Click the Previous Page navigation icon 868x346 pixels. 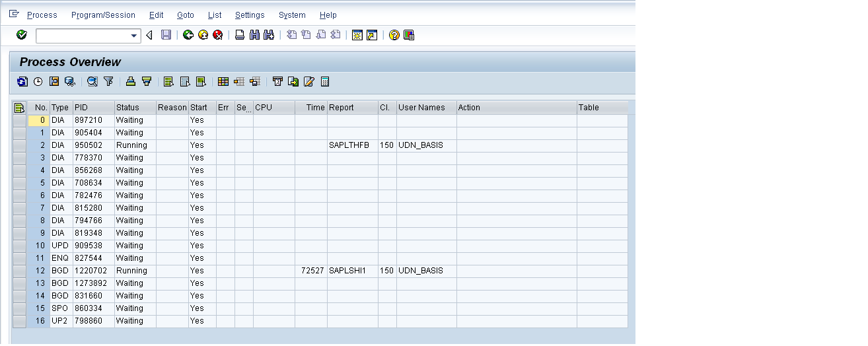point(306,35)
